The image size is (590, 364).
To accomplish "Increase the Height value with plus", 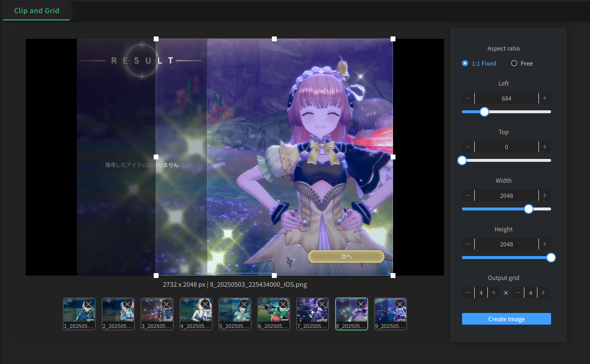I will (x=545, y=244).
